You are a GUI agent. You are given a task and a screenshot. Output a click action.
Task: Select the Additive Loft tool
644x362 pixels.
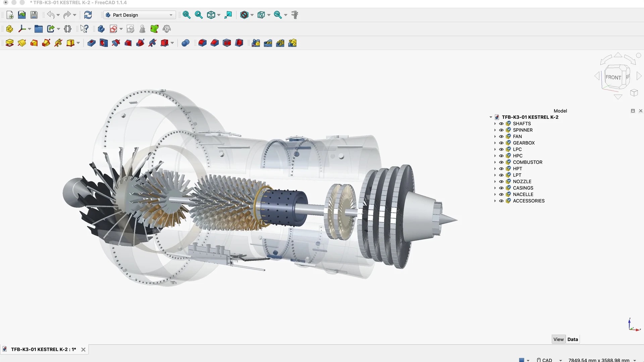[34, 43]
